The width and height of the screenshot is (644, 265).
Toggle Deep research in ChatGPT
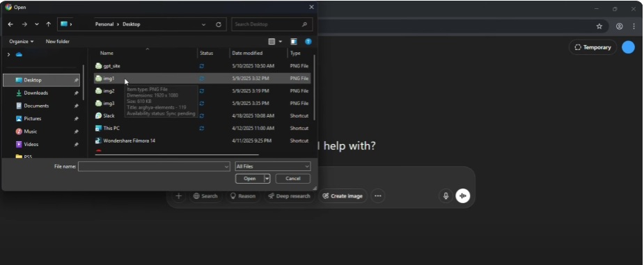289,196
